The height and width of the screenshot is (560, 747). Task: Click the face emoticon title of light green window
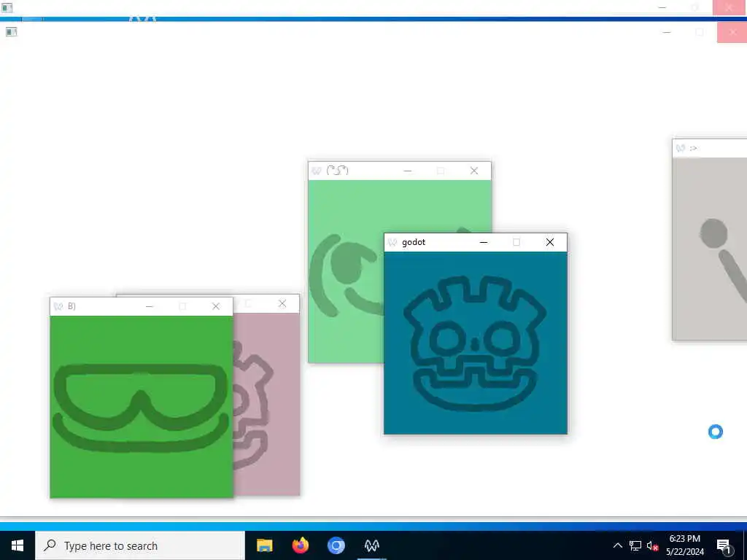(x=337, y=171)
